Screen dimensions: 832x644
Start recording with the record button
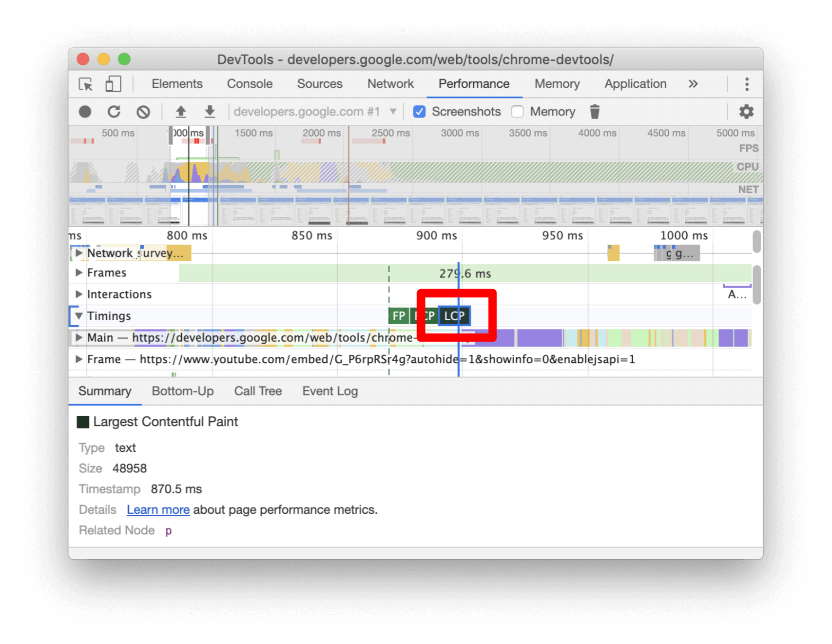point(85,112)
